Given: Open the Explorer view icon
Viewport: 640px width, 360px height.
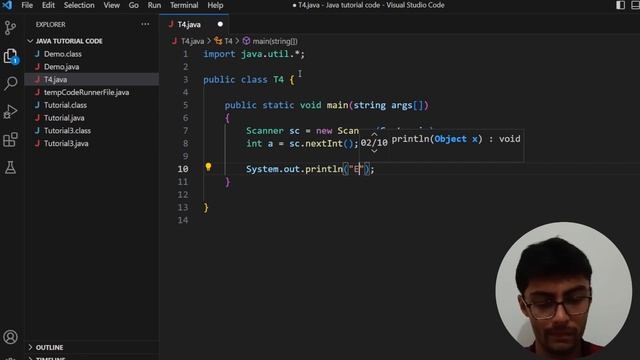Looking at the screenshot, I should pos(10,56).
